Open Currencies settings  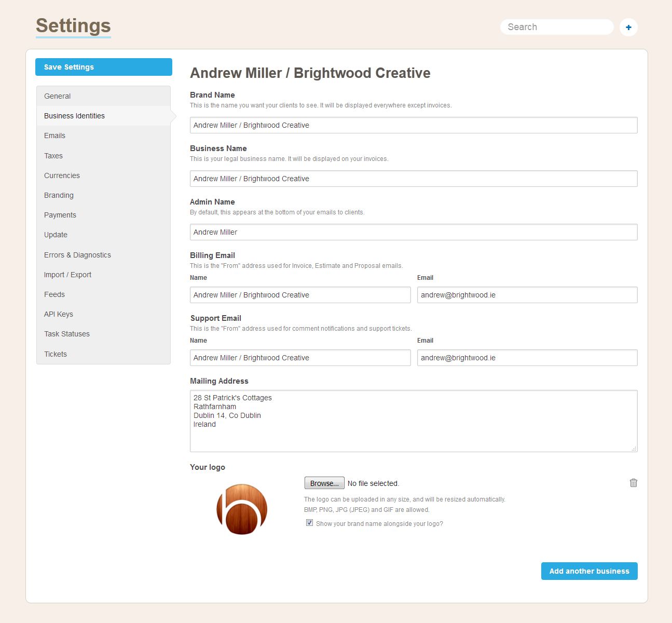(103, 175)
